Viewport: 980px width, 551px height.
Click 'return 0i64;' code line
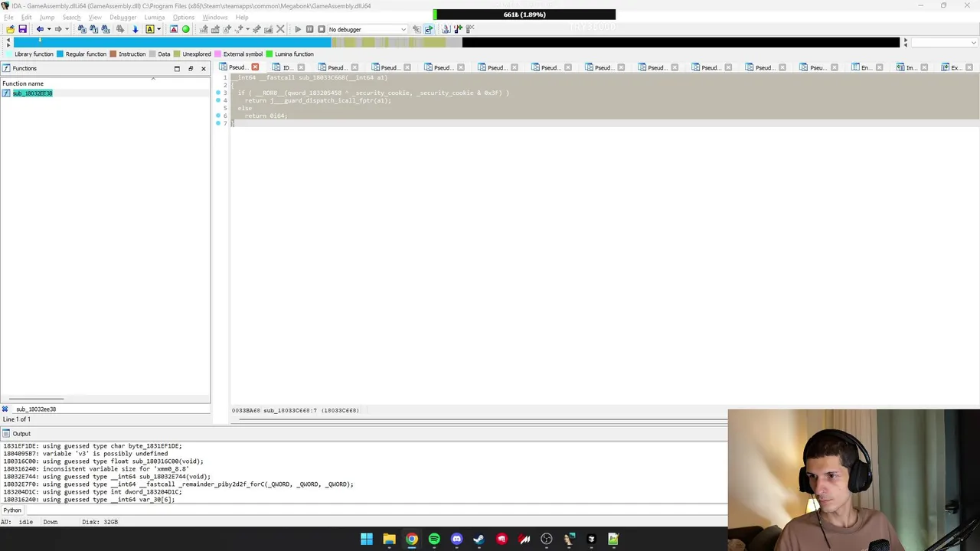pos(266,116)
